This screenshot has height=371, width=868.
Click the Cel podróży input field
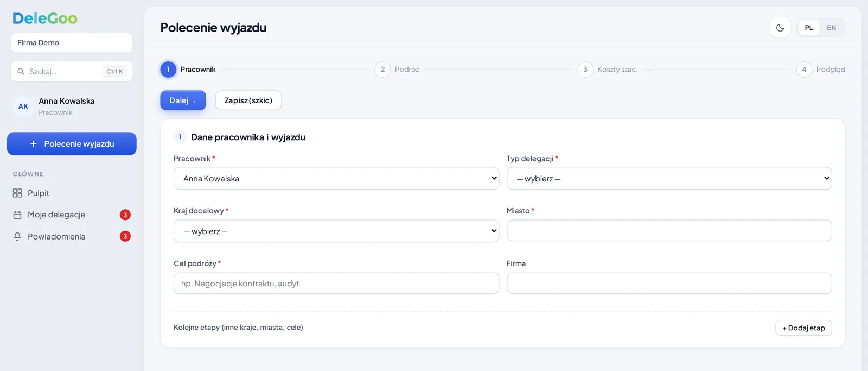(336, 284)
